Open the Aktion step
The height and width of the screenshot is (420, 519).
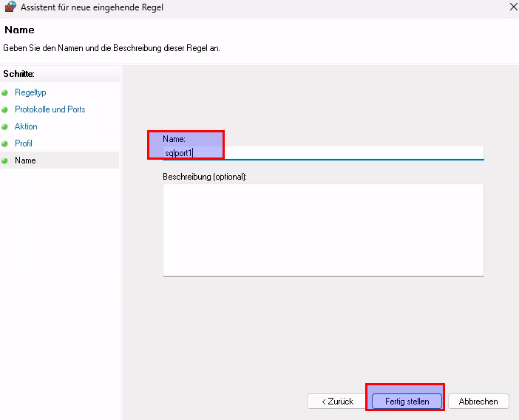coord(26,126)
